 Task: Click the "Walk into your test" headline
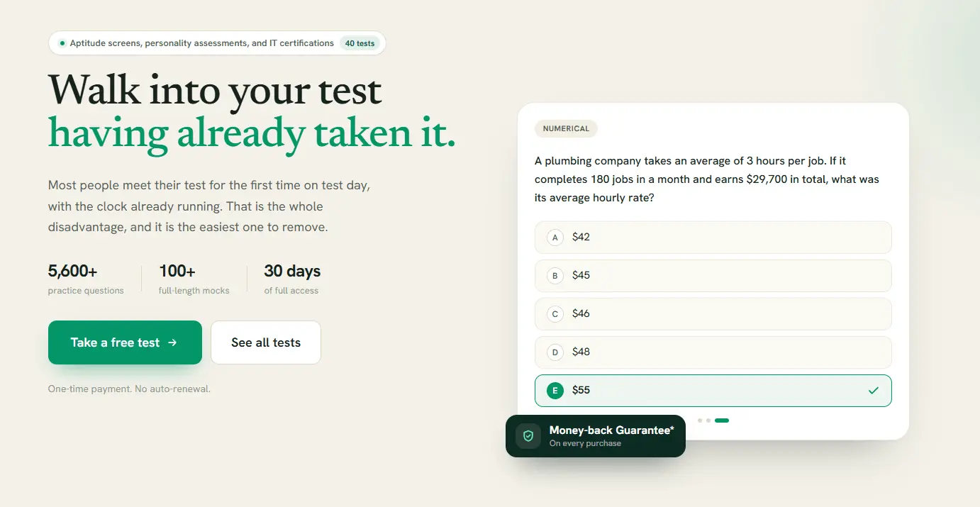216,91
